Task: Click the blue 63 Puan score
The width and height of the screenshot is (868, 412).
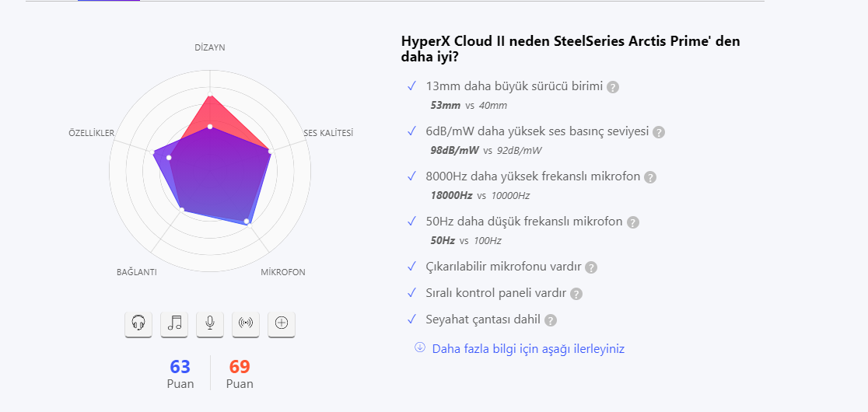Action: (180, 373)
